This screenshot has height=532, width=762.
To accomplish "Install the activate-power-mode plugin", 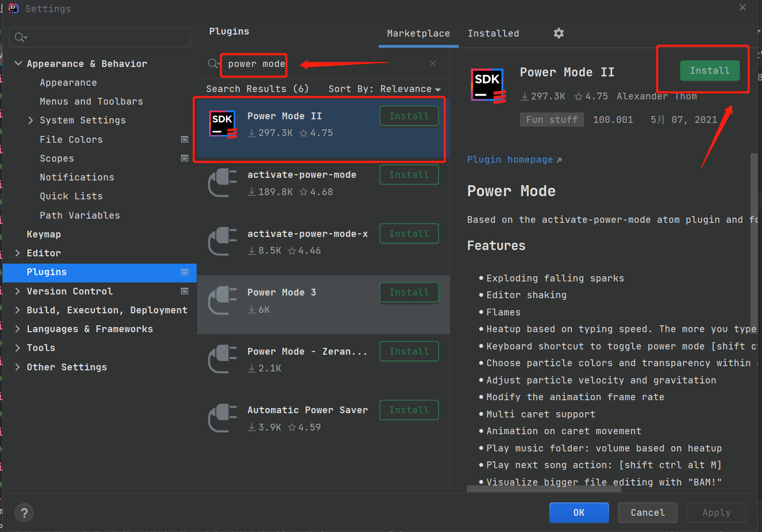I will tap(409, 175).
